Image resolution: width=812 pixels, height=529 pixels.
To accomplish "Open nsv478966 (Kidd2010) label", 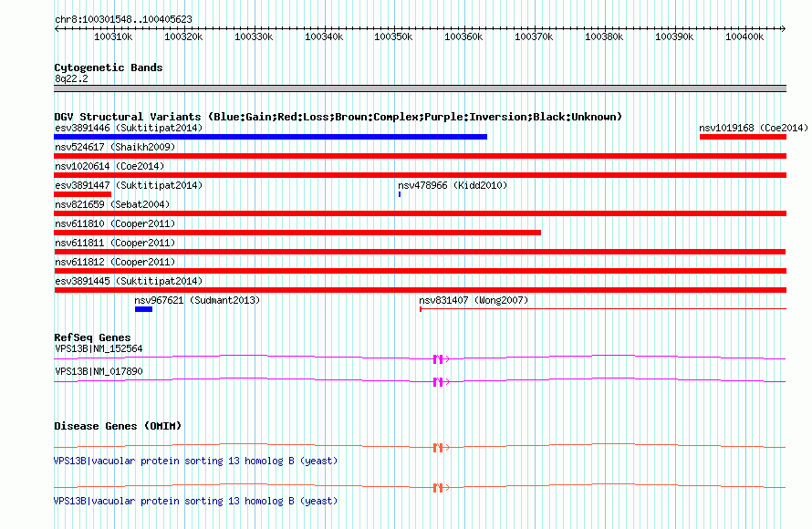I will tap(453, 185).
